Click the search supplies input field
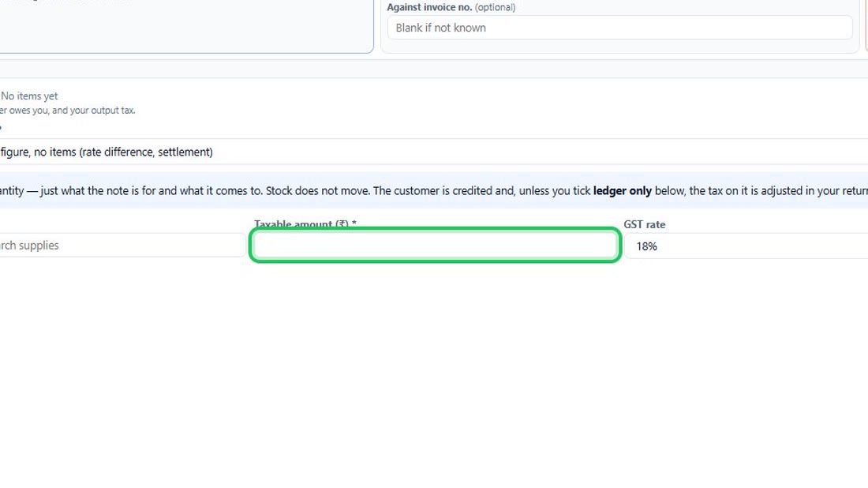 [x=122, y=245]
